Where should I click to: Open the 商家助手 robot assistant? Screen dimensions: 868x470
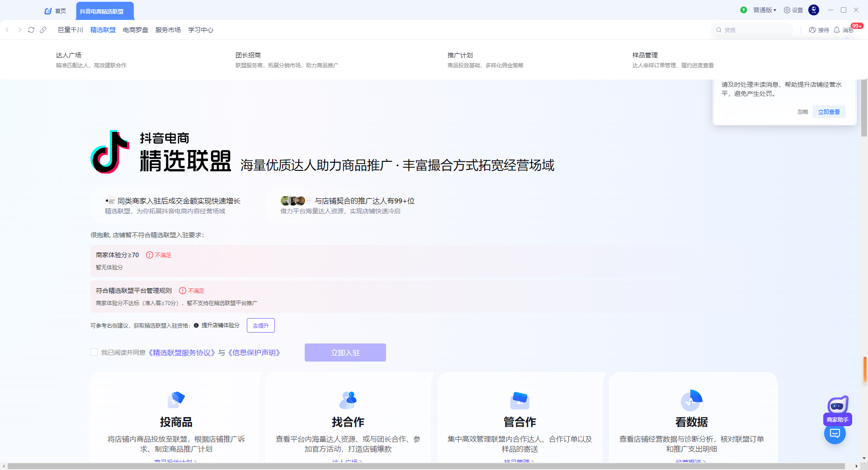point(838,410)
